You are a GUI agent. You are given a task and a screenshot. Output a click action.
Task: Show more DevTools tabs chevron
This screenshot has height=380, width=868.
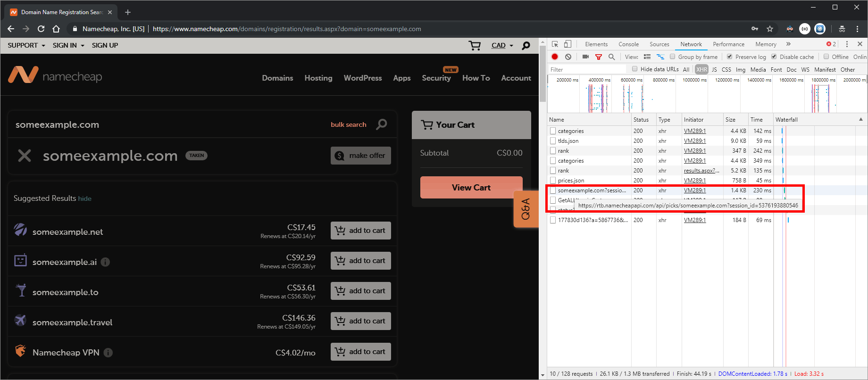[788, 44]
